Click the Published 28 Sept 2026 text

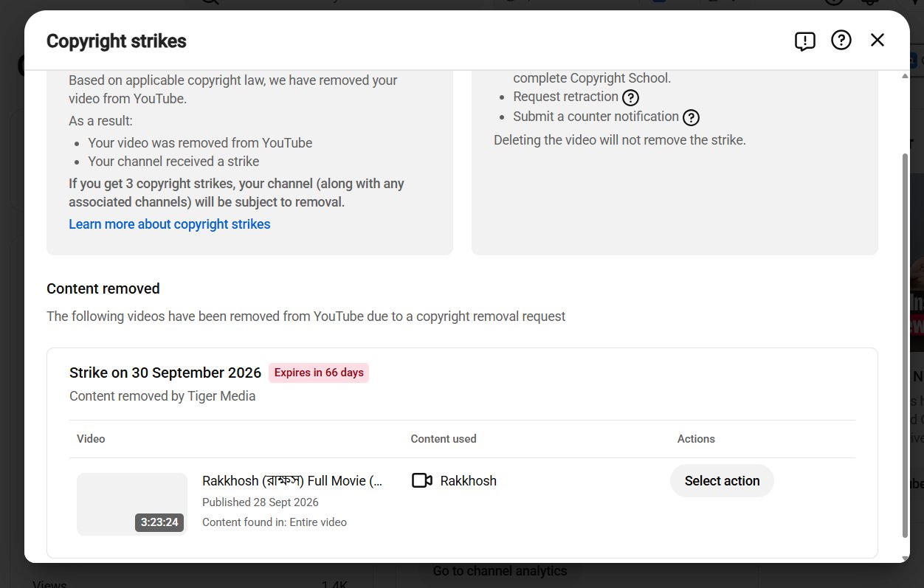(x=261, y=502)
